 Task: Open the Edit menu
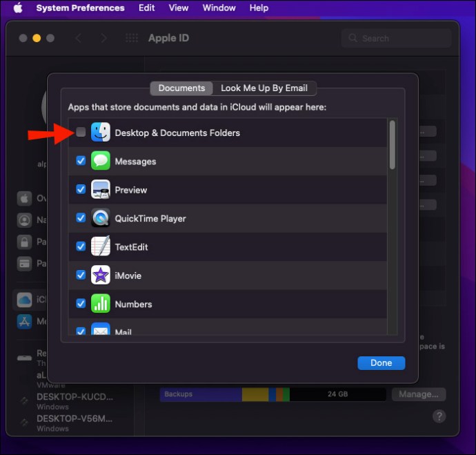[147, 8]
